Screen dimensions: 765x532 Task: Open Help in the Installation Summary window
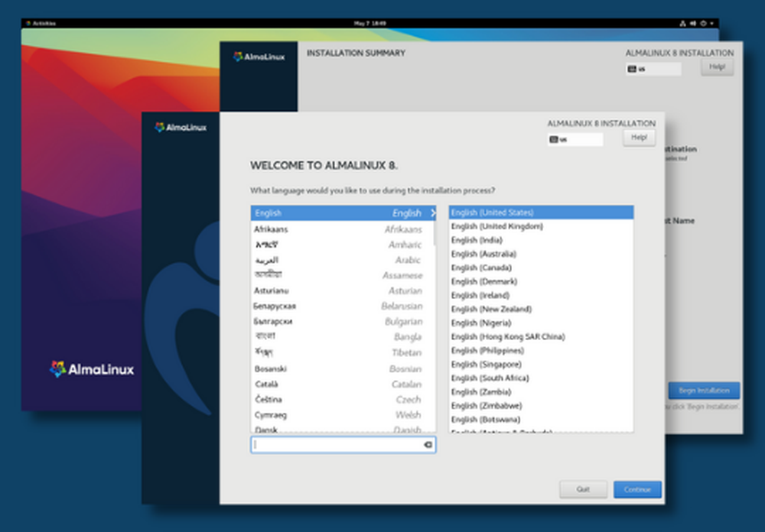click(717, 66)
